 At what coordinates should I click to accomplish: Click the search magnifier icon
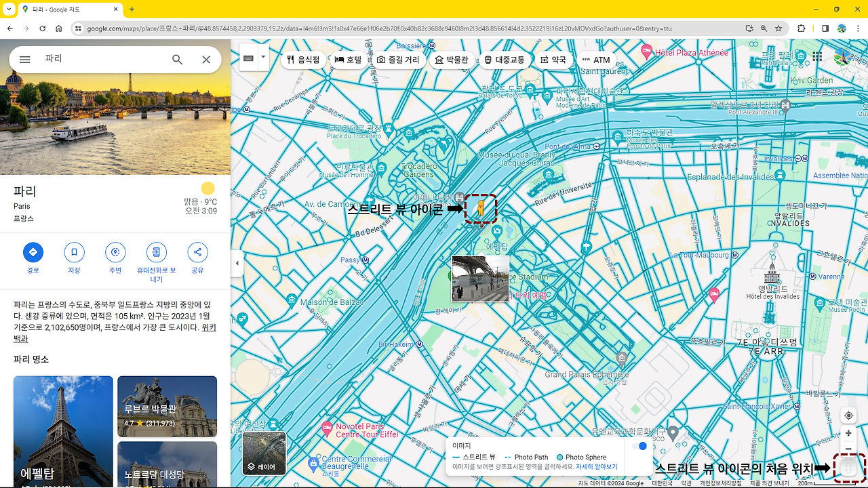click(x=177, y=60)
